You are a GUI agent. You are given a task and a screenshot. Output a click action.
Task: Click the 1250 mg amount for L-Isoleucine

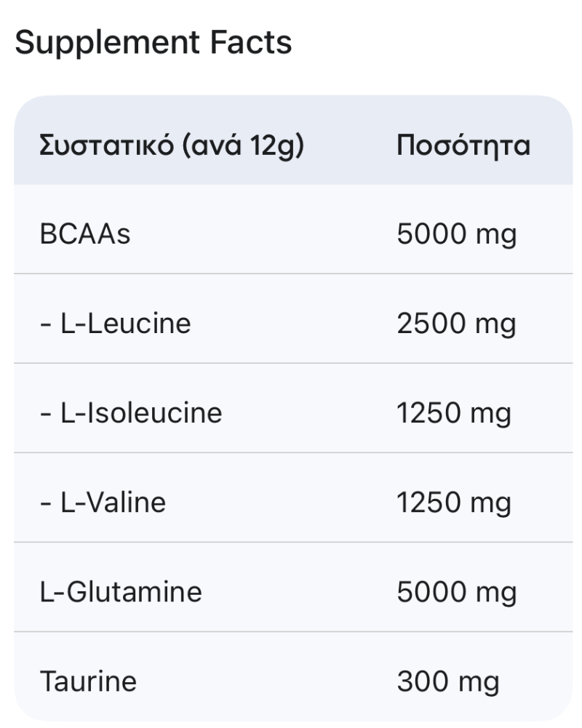[454, 413]
